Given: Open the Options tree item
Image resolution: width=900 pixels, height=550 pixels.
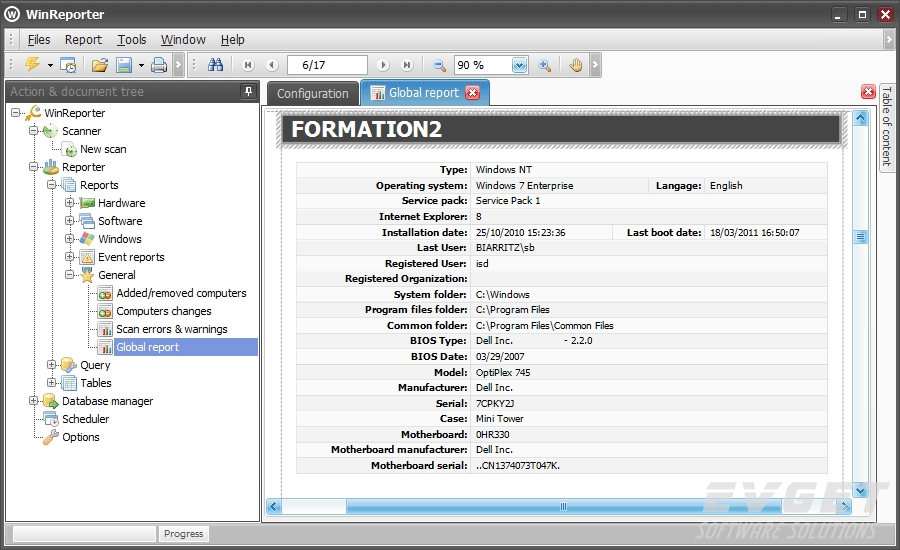Looking at the screenshot, I should [x=81, y=437].
